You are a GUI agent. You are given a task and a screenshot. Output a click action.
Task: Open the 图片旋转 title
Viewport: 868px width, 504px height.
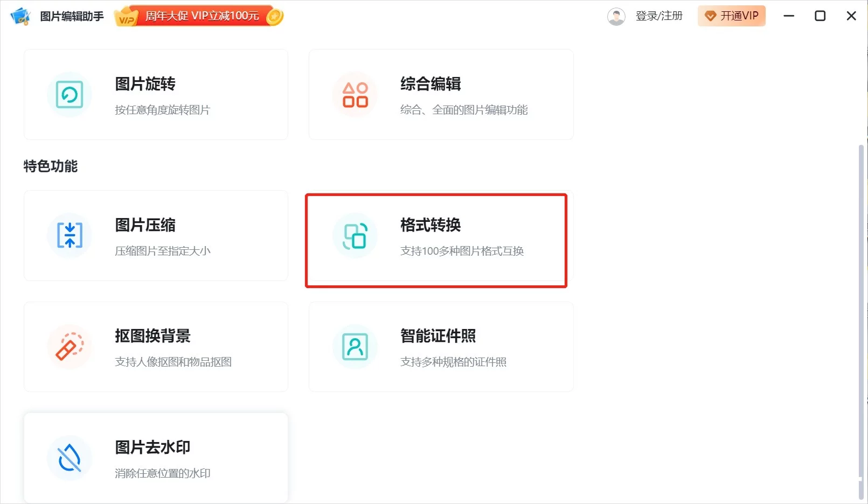coord(145,84)
